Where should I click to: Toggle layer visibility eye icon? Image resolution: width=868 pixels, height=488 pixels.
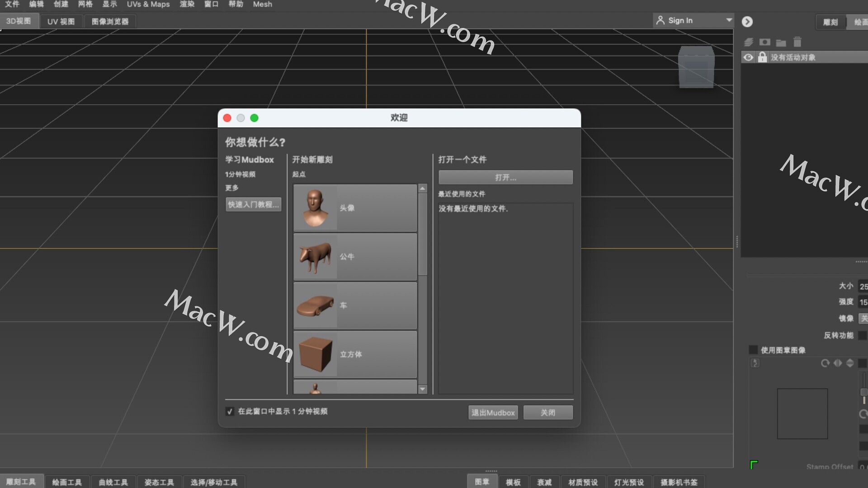(748, 57)
